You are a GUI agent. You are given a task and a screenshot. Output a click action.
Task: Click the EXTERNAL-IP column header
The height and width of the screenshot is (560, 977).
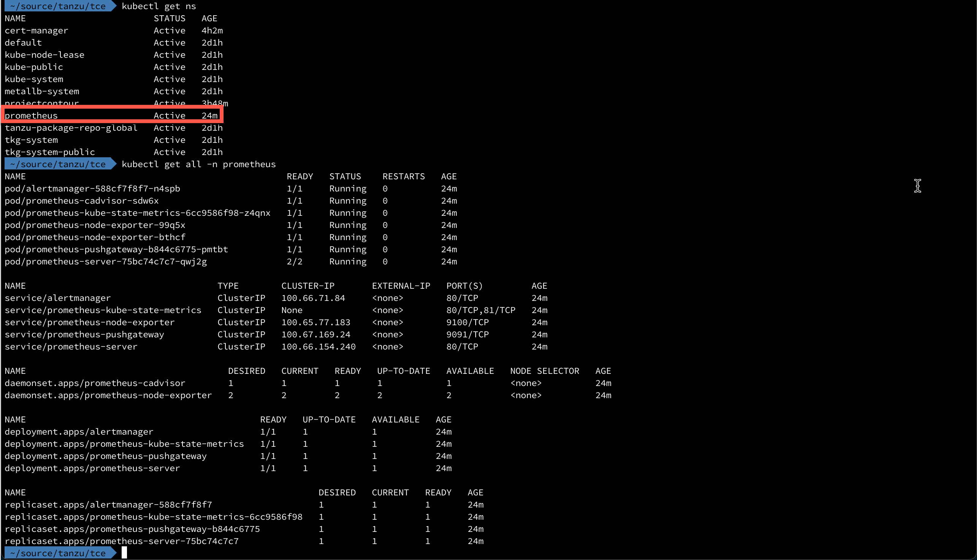[x=401, y=286]
